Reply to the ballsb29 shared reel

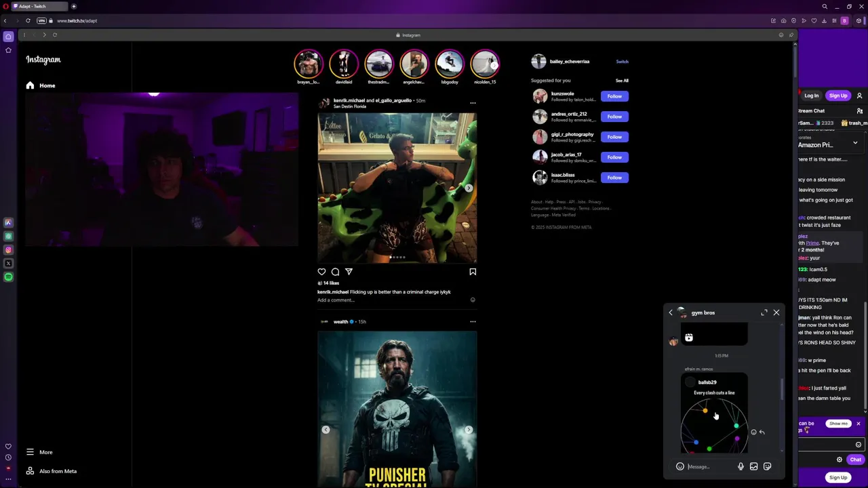point(762,432)
